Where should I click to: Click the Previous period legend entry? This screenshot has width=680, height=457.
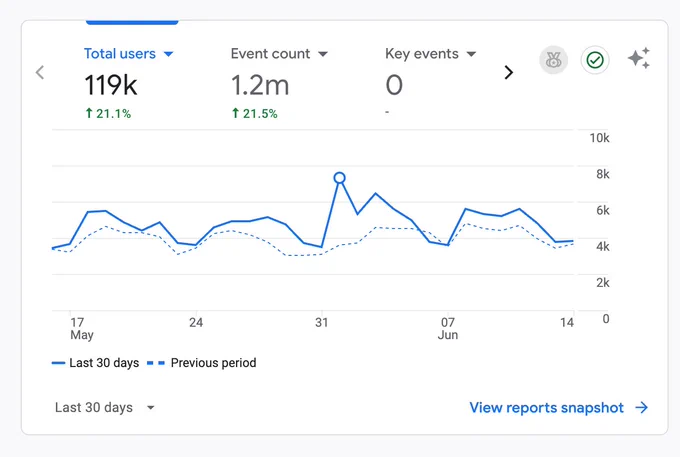tap(202, 363)
